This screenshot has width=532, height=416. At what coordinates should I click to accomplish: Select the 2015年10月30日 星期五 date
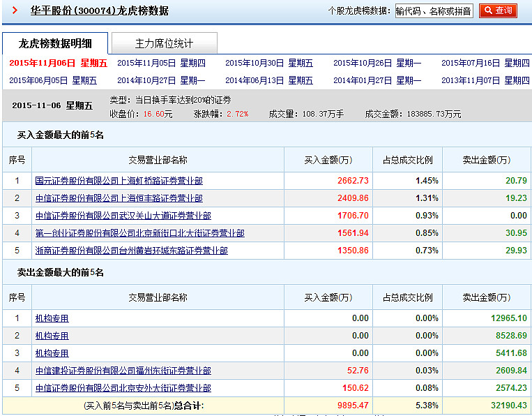pos(269,64)
